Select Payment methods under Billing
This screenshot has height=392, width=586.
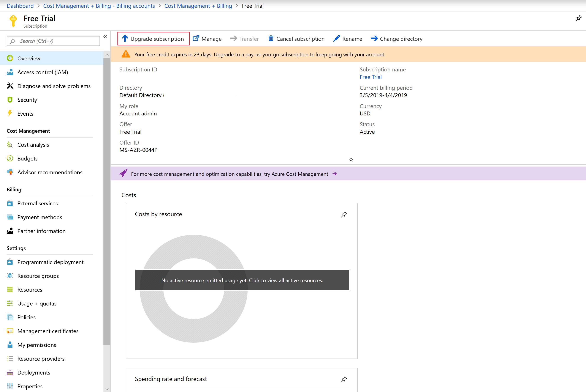(40, 217)
